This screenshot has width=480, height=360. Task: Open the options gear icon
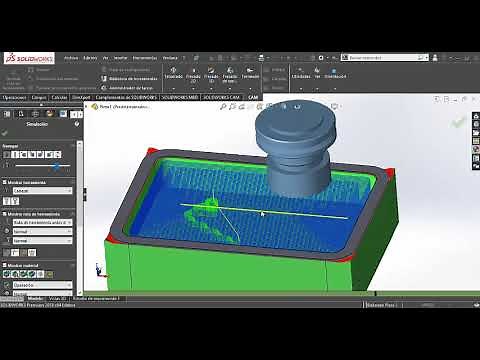pyautogui.click(x=321, y=58)
